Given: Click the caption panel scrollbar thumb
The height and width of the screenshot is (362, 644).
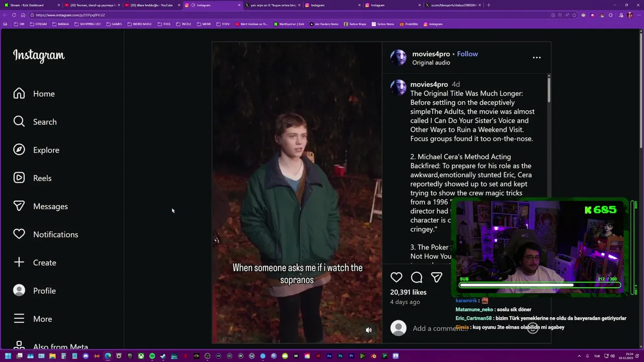Looking at the screenshot, I should [x=548, y=89].
